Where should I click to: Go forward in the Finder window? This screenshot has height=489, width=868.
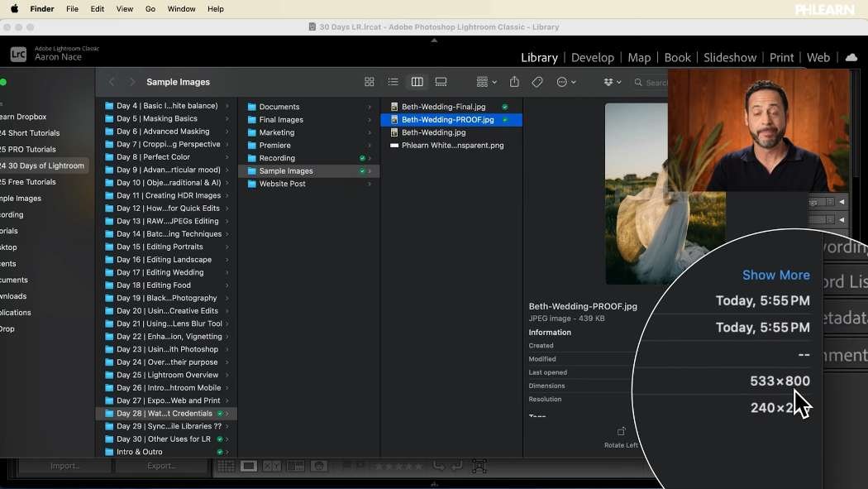(131, 82)
